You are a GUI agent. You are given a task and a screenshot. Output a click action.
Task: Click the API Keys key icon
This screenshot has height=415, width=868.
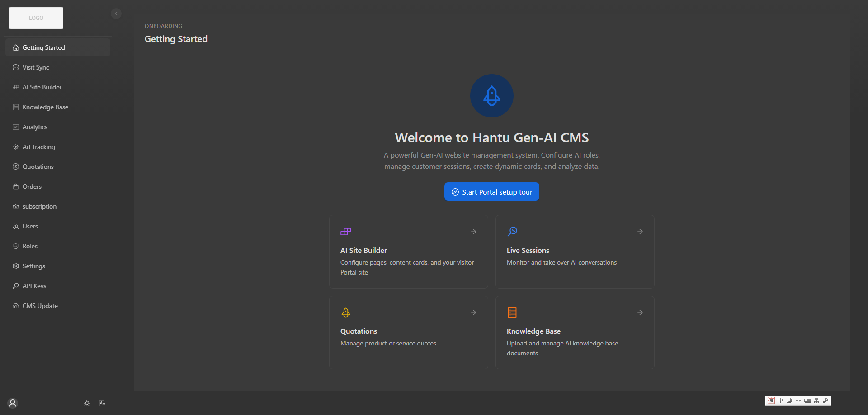(16, 286)
